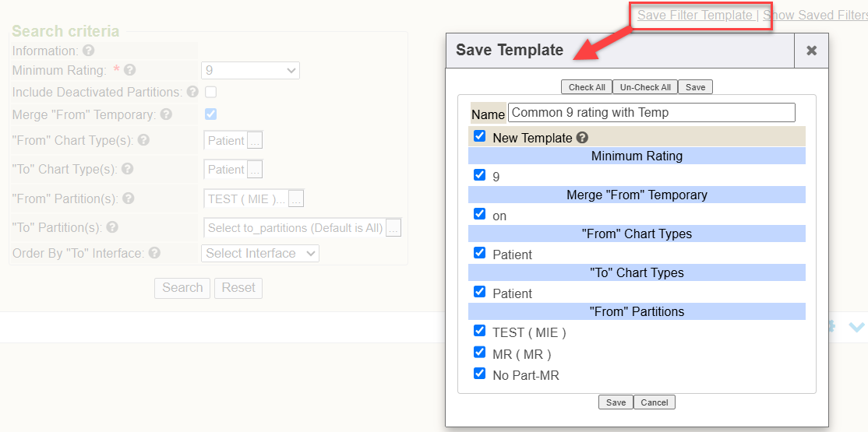Screen dimensions: 868x432
Task: Click help icon next to New Template
Action: click(x=582, y=138)
